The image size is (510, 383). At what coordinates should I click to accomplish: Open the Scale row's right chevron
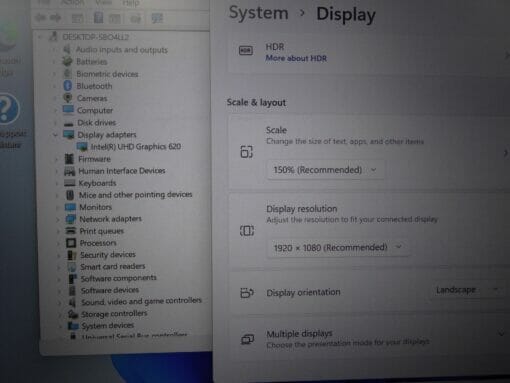[x=506, y=153]
